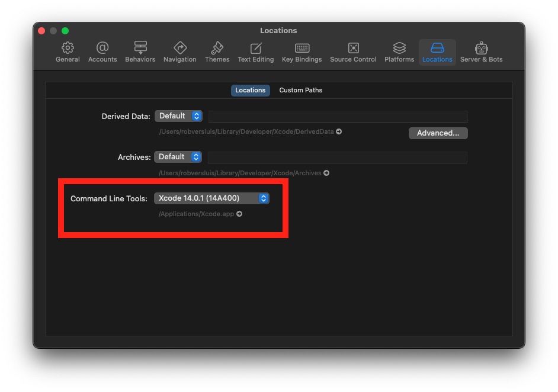Reveal Archives folder via arrow icon

tap(326, 173)
